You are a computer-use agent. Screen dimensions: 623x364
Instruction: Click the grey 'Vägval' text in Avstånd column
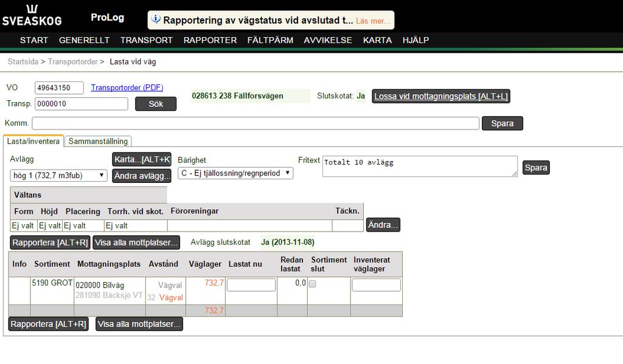(170, 285)
